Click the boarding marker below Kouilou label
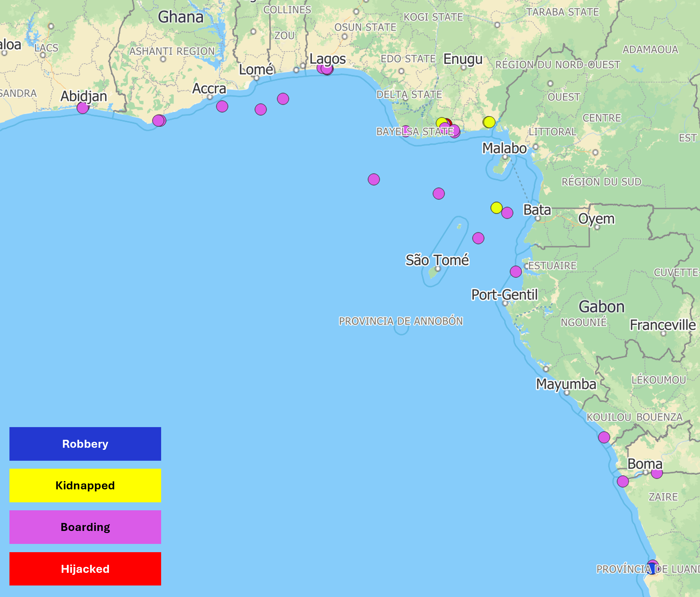This screenshot has height=597, width=700. tap(604, 437)
